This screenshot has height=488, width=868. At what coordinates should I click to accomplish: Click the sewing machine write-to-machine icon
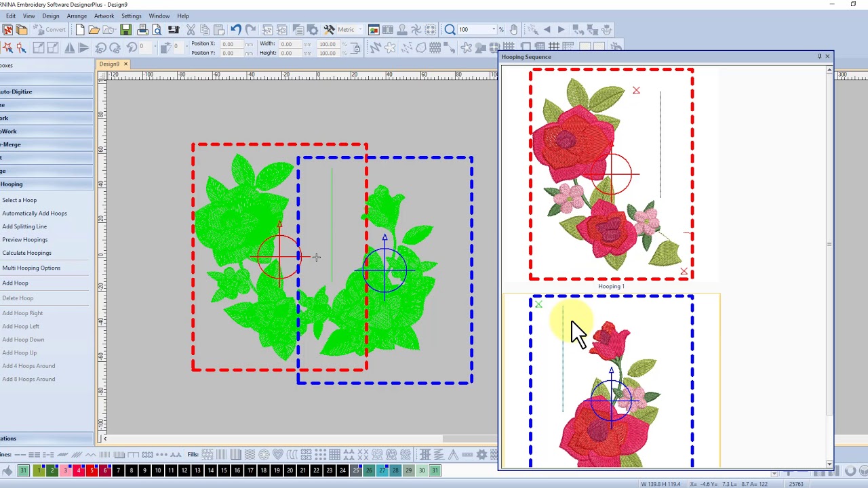point(174,30)
